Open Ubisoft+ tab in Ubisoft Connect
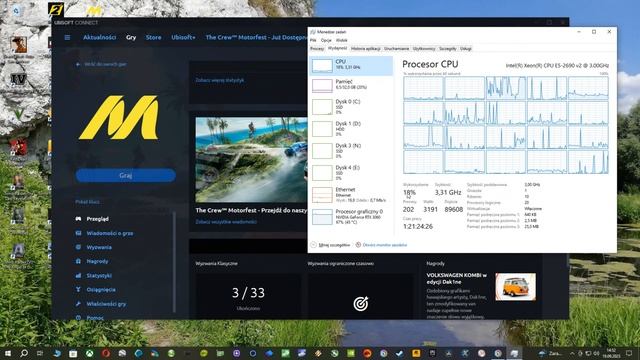This screenshot has width=640, height=360. [183, 37]
